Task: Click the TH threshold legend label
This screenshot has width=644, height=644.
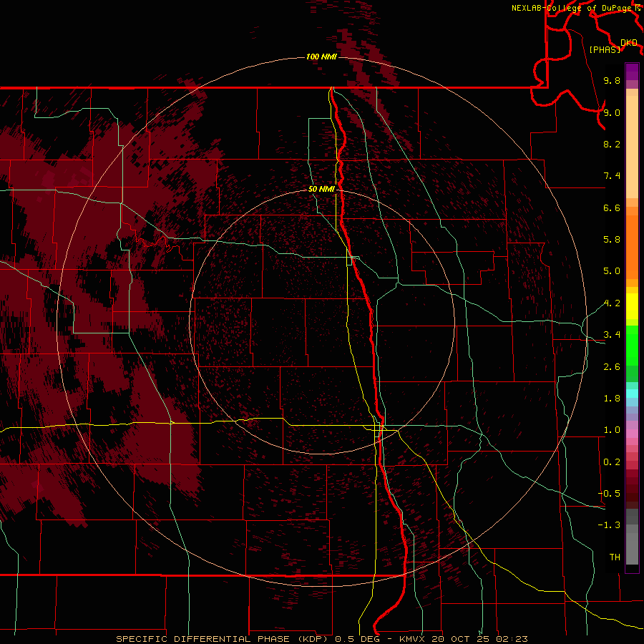Action: coord(615,557)
